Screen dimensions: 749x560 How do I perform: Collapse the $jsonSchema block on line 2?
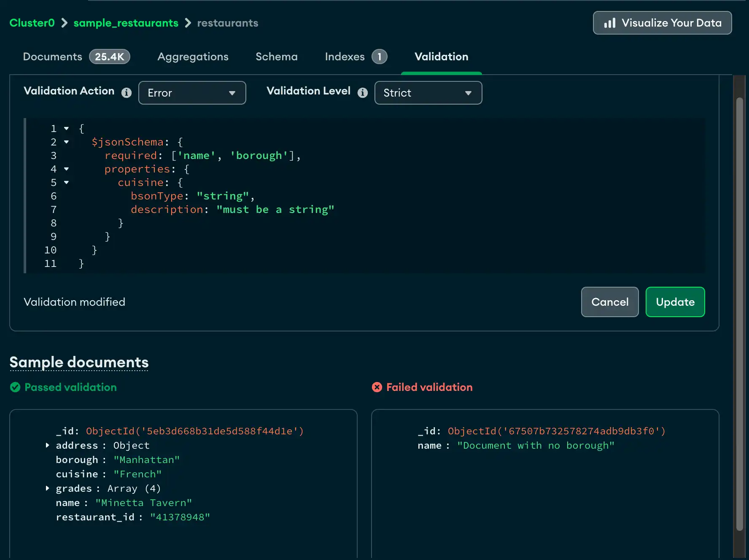[67, 142]
